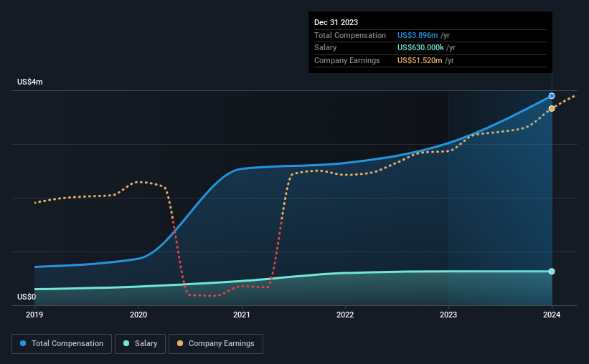The width and height of the screenshot is (589, 364).
Task: Toggle the Total Compensation legend button
Action: click(x=62, y=344)
